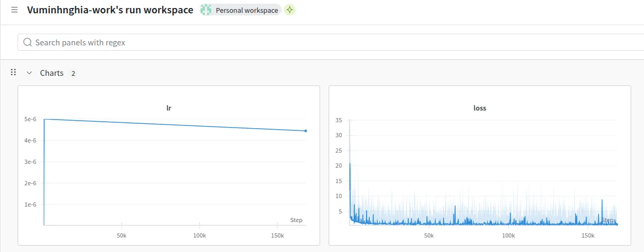Grab the six-dot drag handle beside Charts
The image size is (644, 252).
tap(13, 72)
